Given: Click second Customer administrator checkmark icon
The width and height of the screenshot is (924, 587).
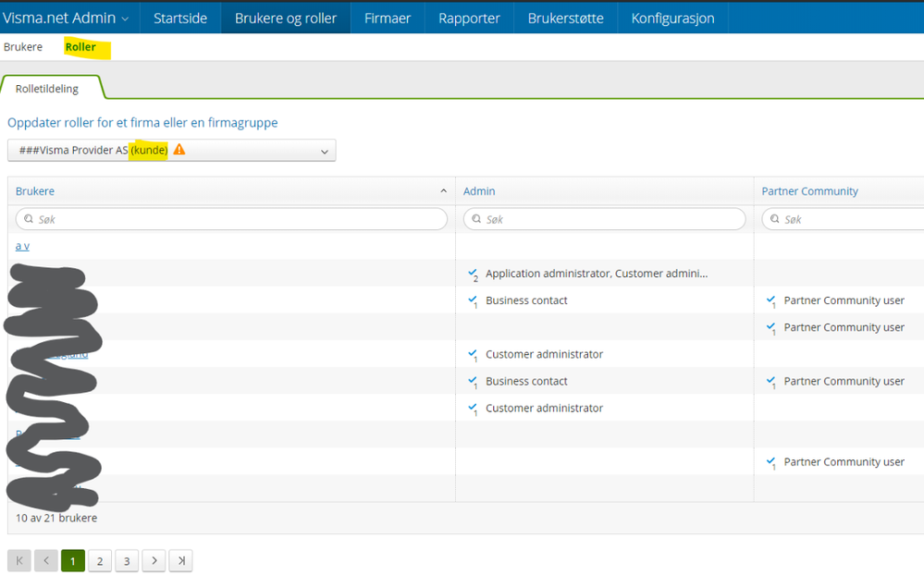Looking at the screenshot, I should point(473,410).
